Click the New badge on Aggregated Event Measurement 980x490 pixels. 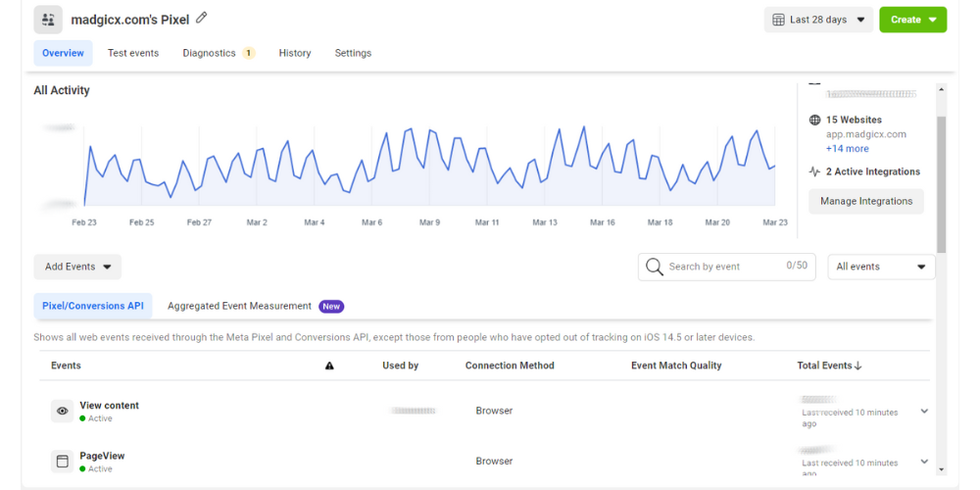click(331, 306)
